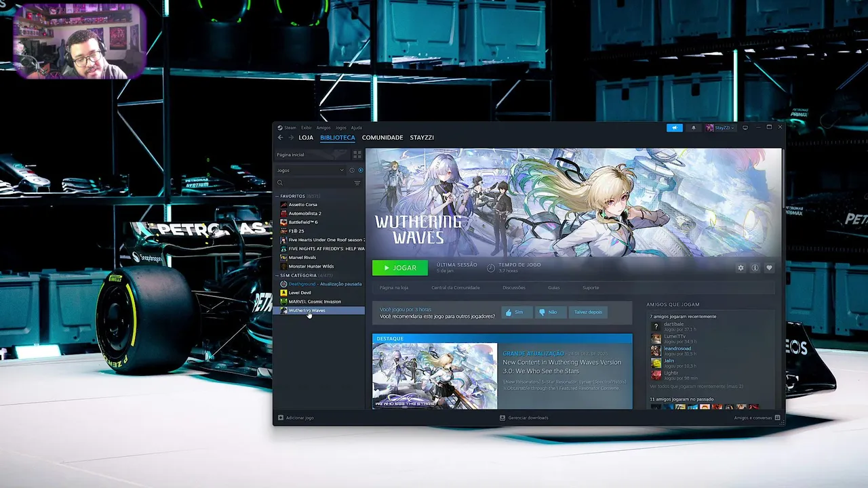Click the Talvez depois button
This screenshot has width=868, height=488.
coord(588,312)
